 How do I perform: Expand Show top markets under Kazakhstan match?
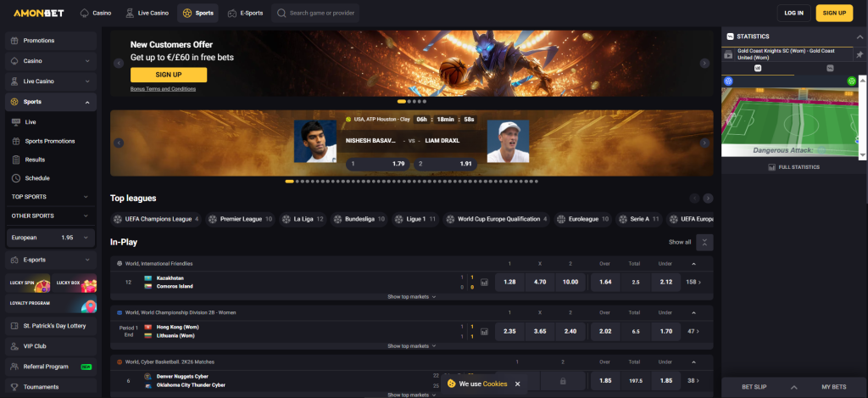411,297
